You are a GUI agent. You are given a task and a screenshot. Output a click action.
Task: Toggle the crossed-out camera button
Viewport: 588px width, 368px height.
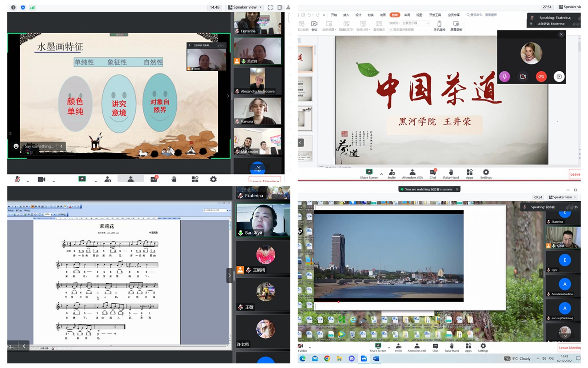tap(523, 77)
